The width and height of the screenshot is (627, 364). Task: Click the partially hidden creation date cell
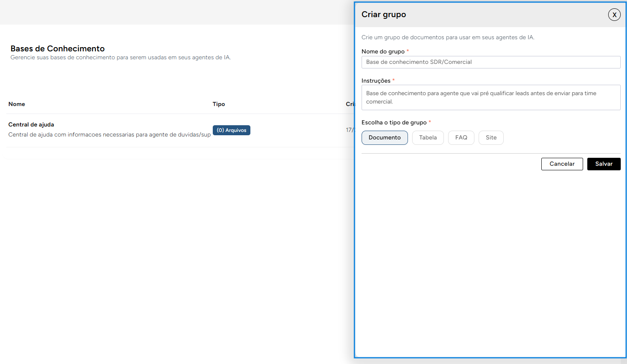349,130
